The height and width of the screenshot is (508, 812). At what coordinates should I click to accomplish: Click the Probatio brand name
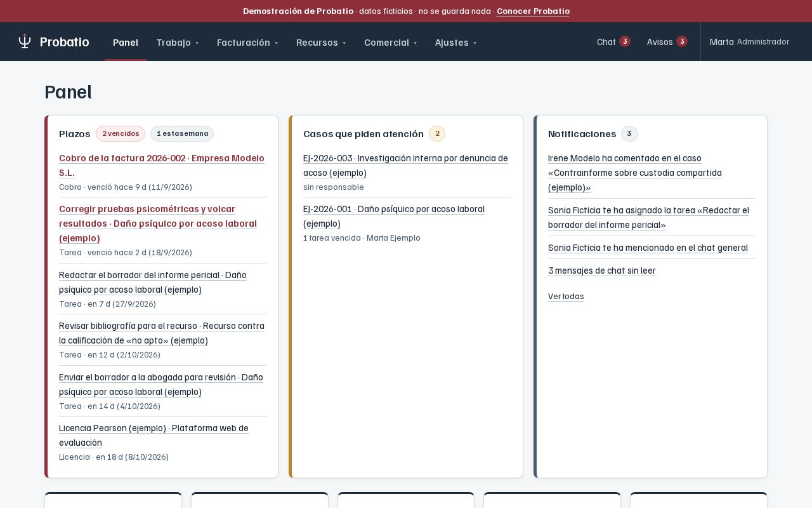64,42
